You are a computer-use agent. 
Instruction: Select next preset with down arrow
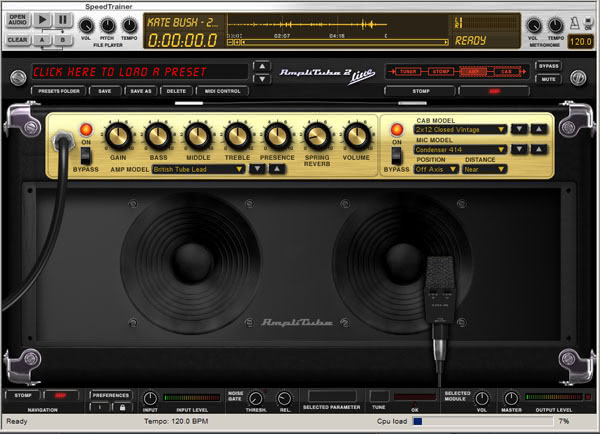coord(262,79)
